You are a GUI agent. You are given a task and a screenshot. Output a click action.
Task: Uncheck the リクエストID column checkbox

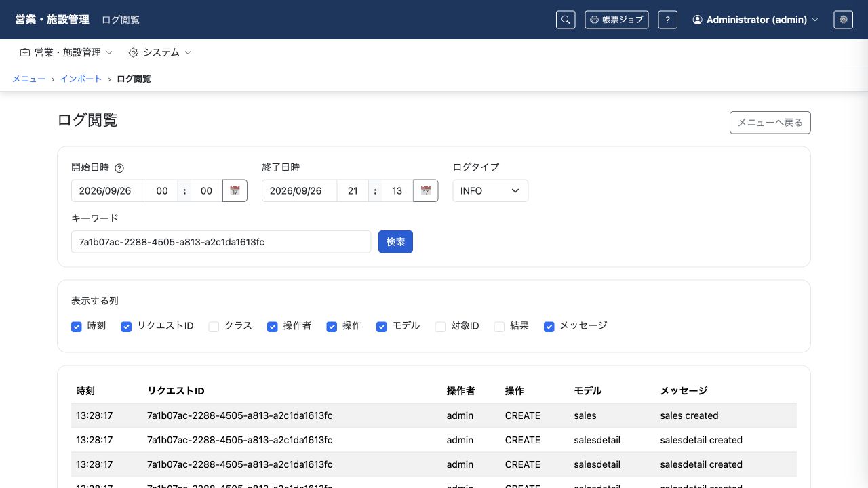[x=126, y=327]
